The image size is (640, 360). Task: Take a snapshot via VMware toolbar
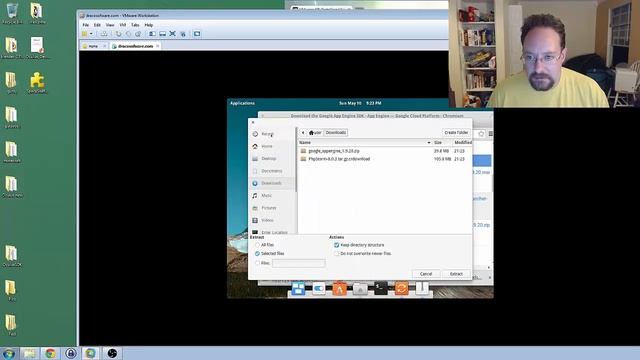click(x=118, y=34)
